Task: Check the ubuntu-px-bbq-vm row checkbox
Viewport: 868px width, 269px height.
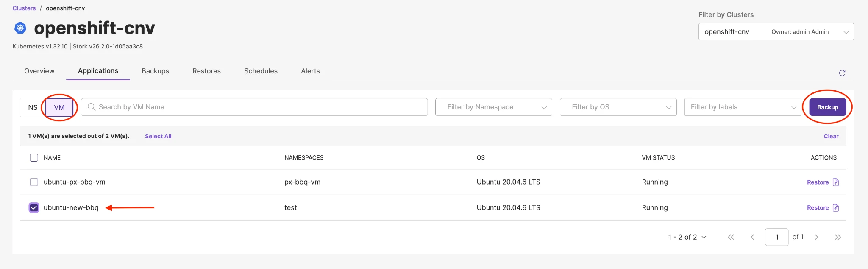Action: tap(34, 182)
